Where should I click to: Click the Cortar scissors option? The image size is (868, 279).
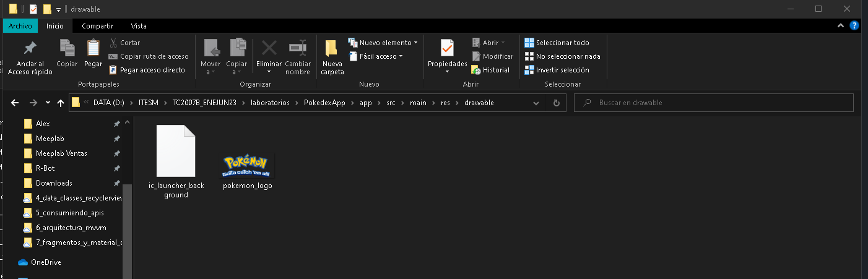coord(124,43)
